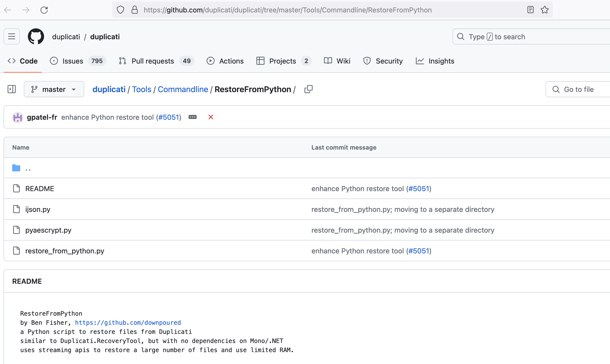Click the browser forward arrow
Screen dimensions: 610x364
tap(26, 10)
